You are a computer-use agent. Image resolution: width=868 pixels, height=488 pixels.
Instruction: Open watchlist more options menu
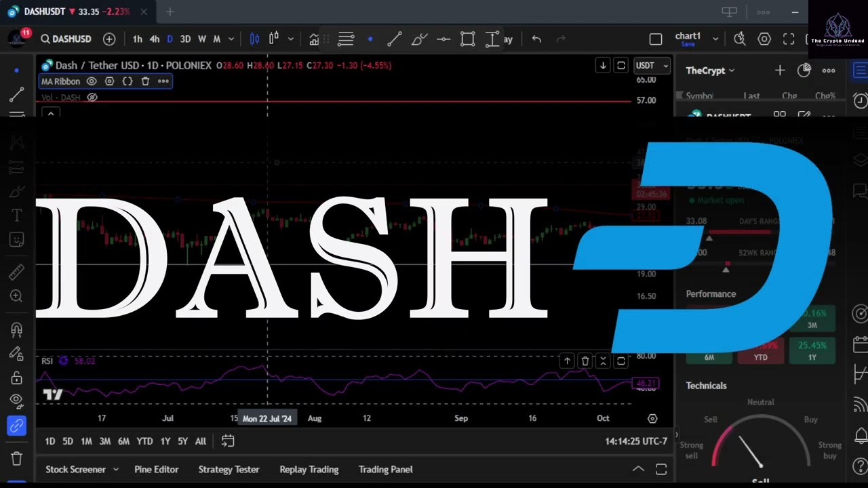click(x=829, y=70)
